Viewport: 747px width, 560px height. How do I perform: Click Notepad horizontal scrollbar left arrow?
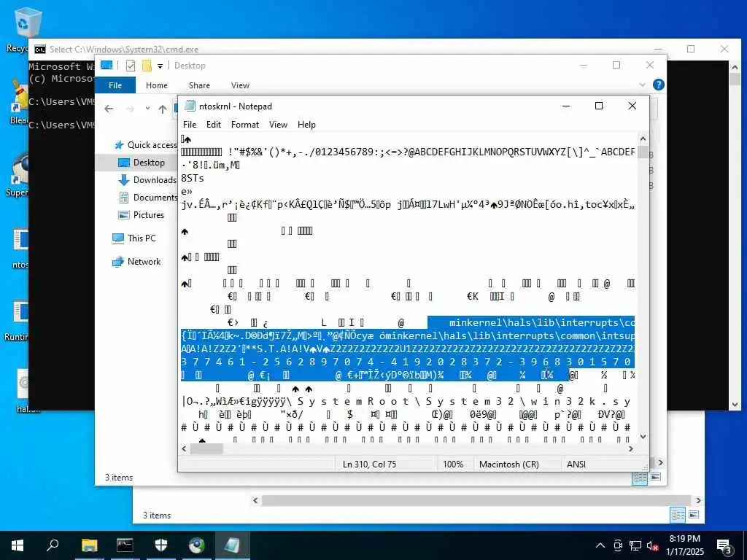(x=185, y=448)
